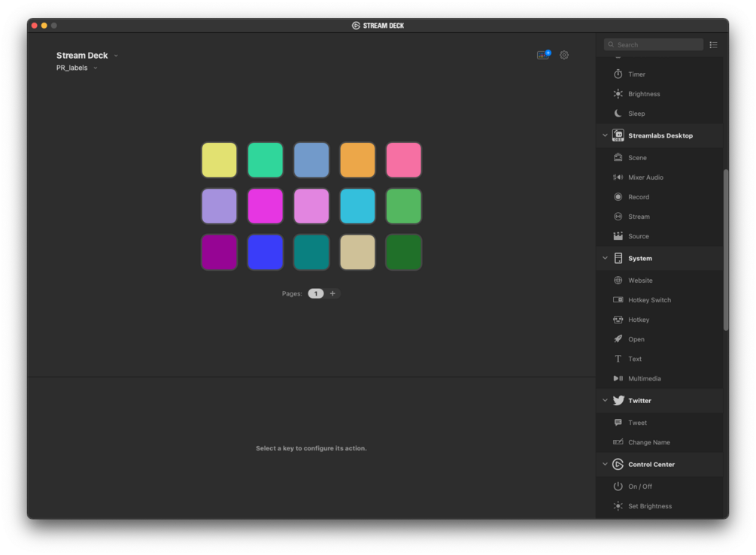Click the System category icon

618,258
